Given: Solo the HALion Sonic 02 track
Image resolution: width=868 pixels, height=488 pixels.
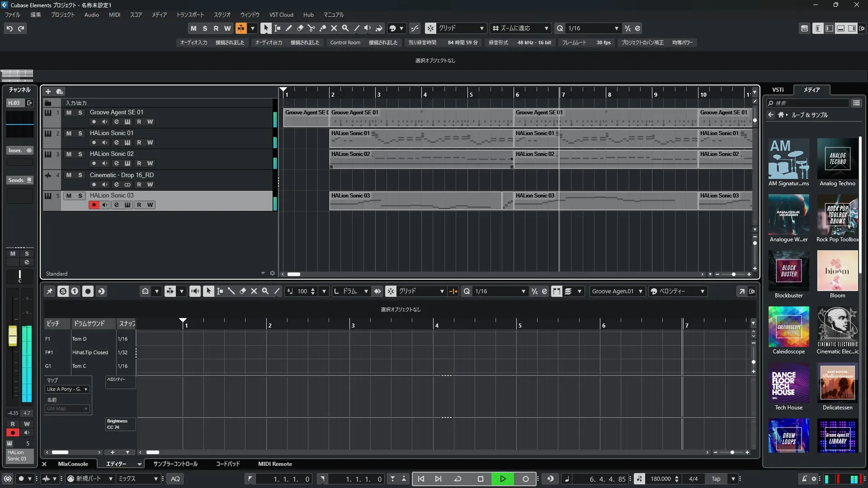Looking at the screenshot, I should pos(80,154).
